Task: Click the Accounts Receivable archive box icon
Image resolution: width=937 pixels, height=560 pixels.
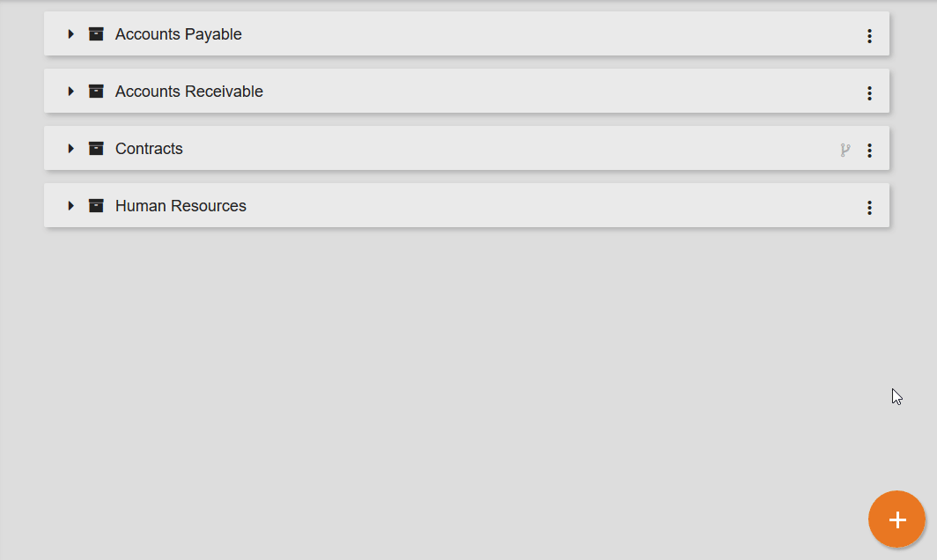Action: (96, 92)
